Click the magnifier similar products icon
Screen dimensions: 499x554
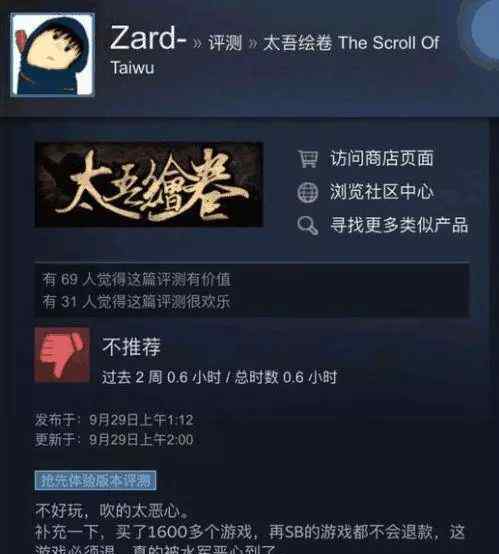pos(308,225)
